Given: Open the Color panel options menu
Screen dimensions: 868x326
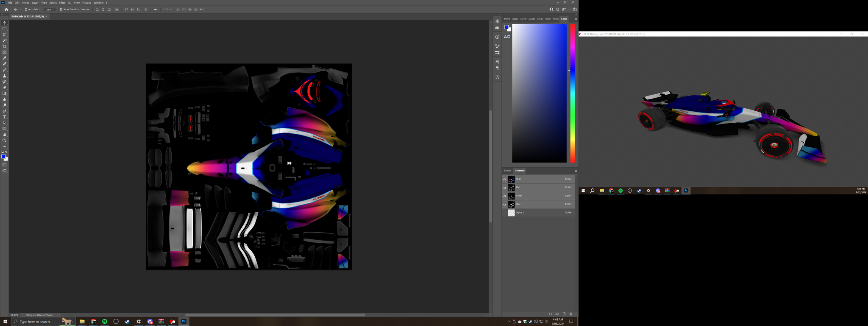Looking at the screenshot, I should 576,19.
